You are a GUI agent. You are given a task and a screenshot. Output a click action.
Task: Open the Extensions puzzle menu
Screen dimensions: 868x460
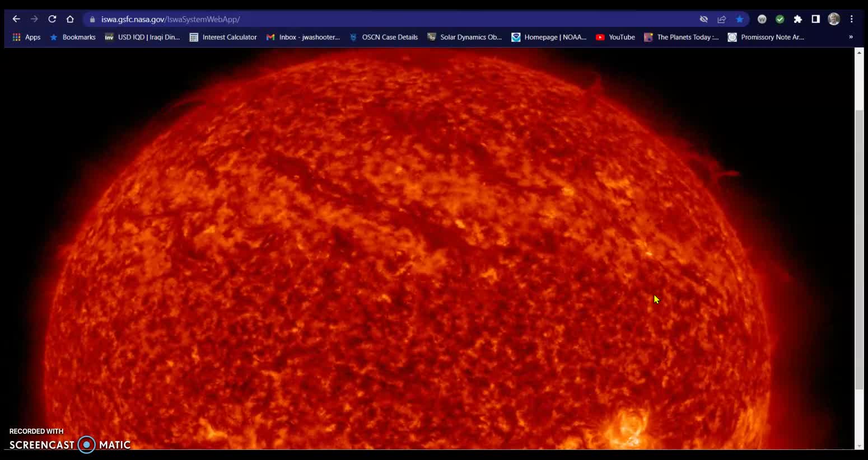(x=798, y=19)
